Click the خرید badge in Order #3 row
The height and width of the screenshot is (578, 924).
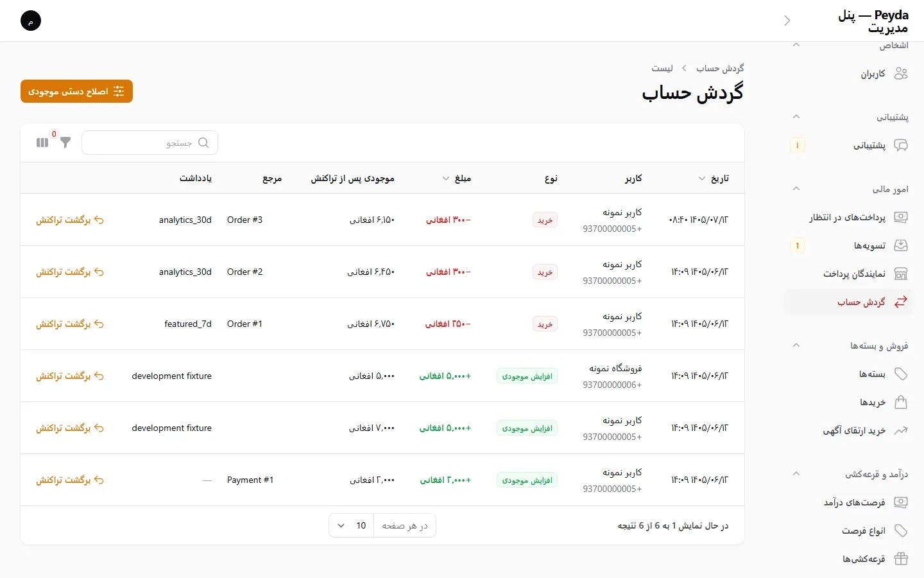coord(545,220)
